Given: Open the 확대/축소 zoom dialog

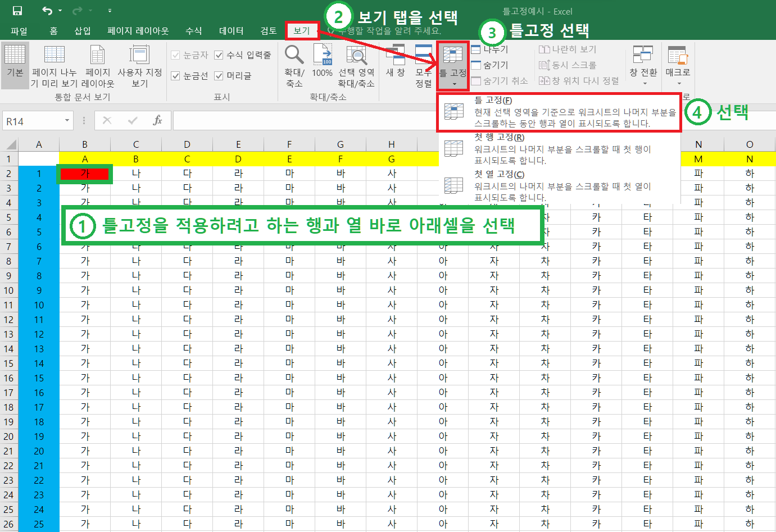Looking at the screenshot, I should pyautogui.click(x=293, y=63).
